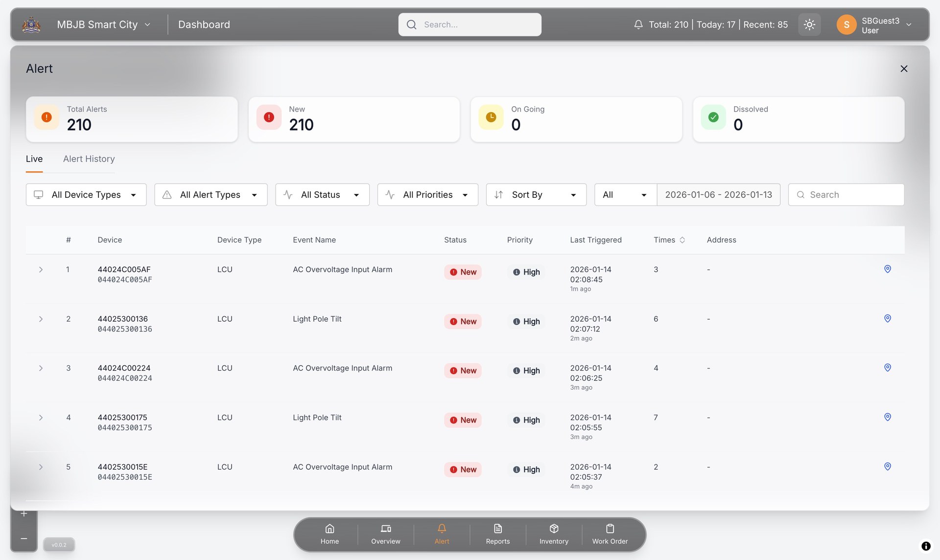Open Reports in bottom navigation
Viewport: 940px width, 560px height.
click(x=498, y=534)
